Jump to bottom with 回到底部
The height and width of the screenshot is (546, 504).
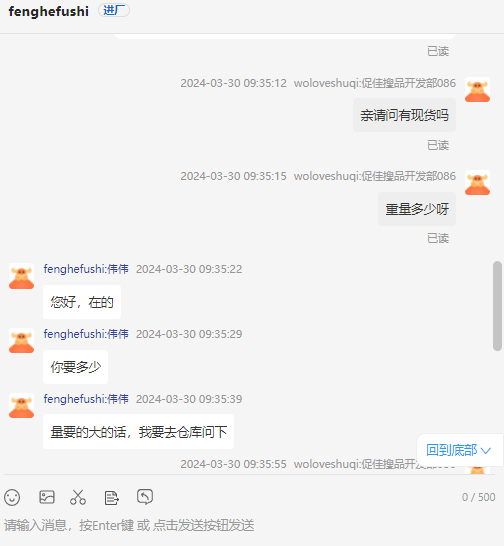point(459,450)
